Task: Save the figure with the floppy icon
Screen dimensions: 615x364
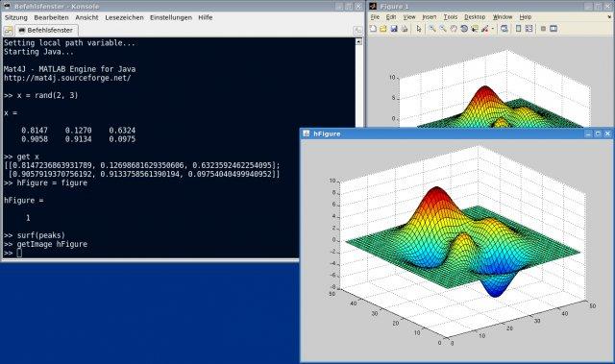Action: click(x=394, y=28)
